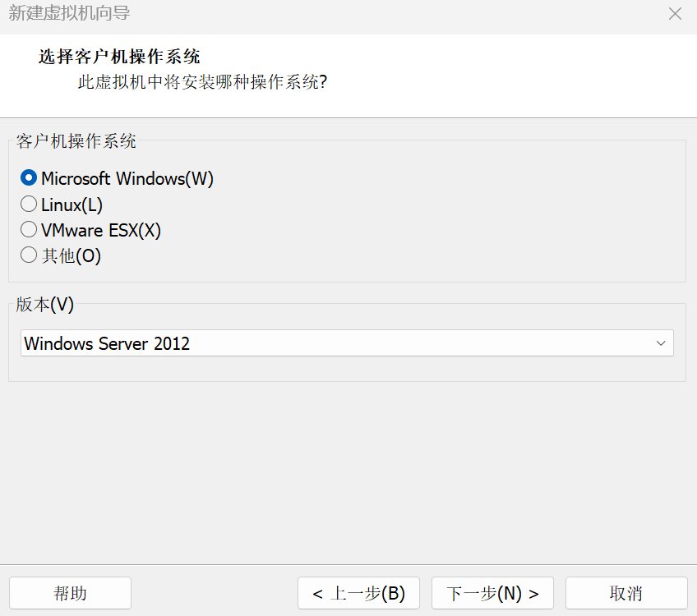This screenshot has height=616, width=697.
Task: Open the 帮助 (Help) documentation
Action: coord(70,592)
